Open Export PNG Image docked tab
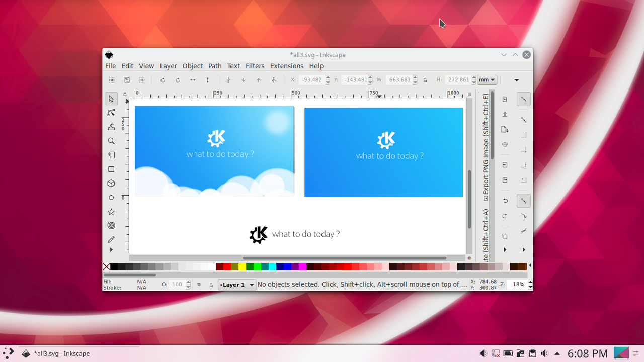 (486, 147)
